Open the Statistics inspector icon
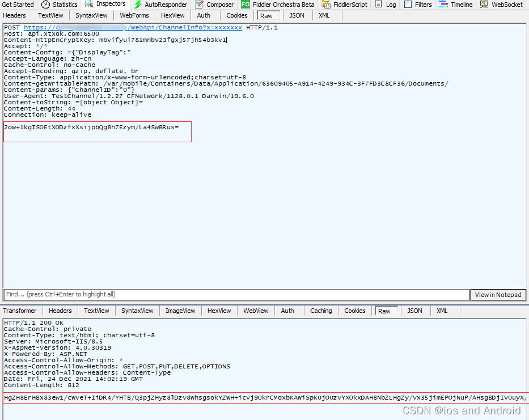529x420 pixels. pyautogui.click(x=59, y=5)
